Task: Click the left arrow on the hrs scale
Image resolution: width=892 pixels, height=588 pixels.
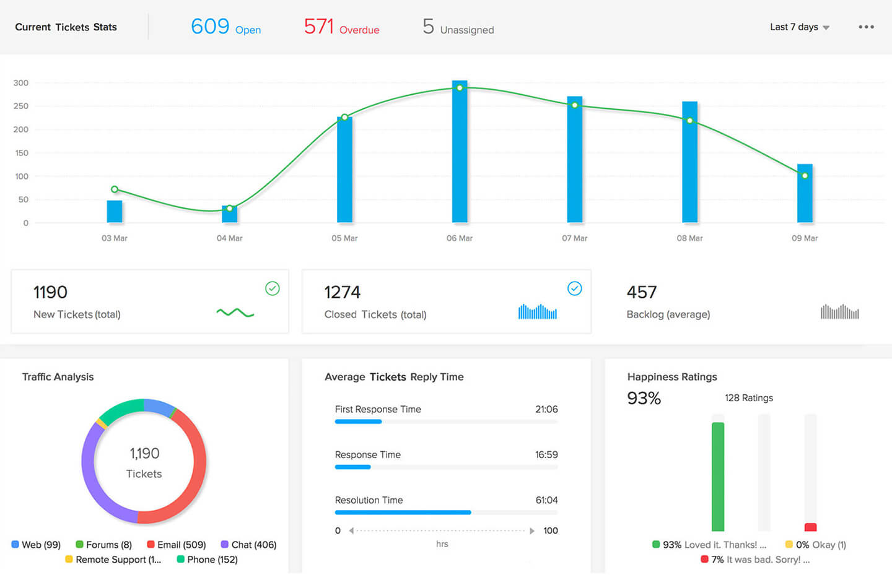Action: 351,530
